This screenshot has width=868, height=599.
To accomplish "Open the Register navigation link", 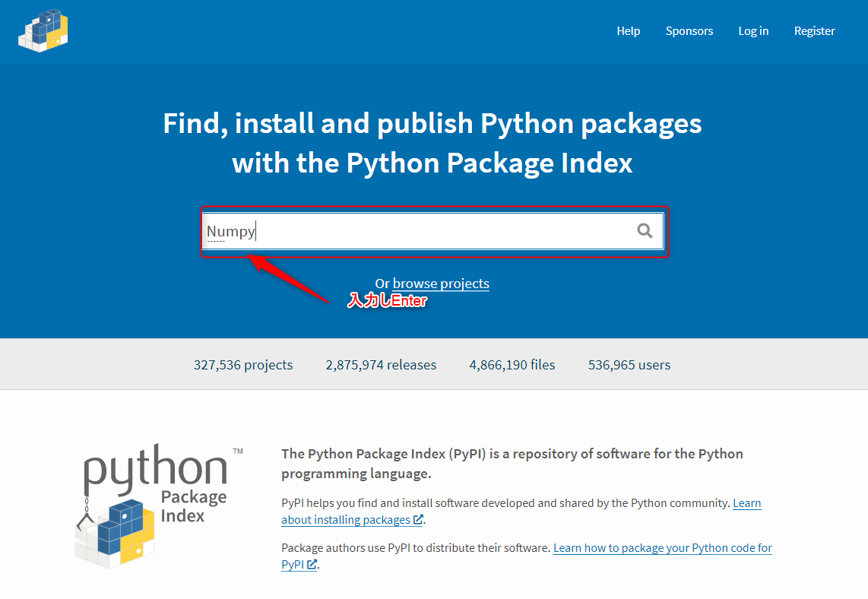I will (x=814, y=31).
